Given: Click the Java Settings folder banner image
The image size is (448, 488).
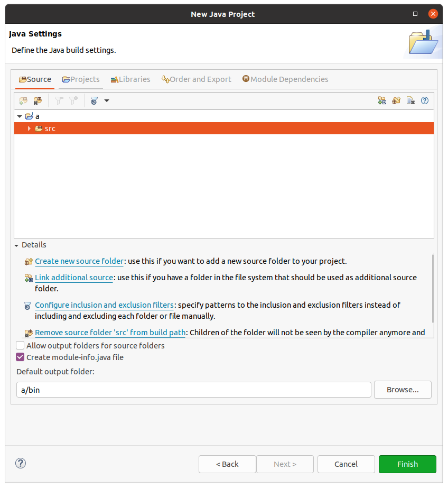Looking at the screenshot, I should tap(424, 42).
